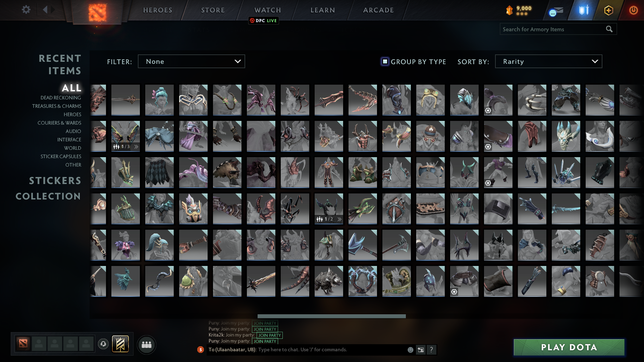Enable the GROUP BY TYPE checkbox
The height and width of the screenshot is (362, 644).
tap(384, 61)
